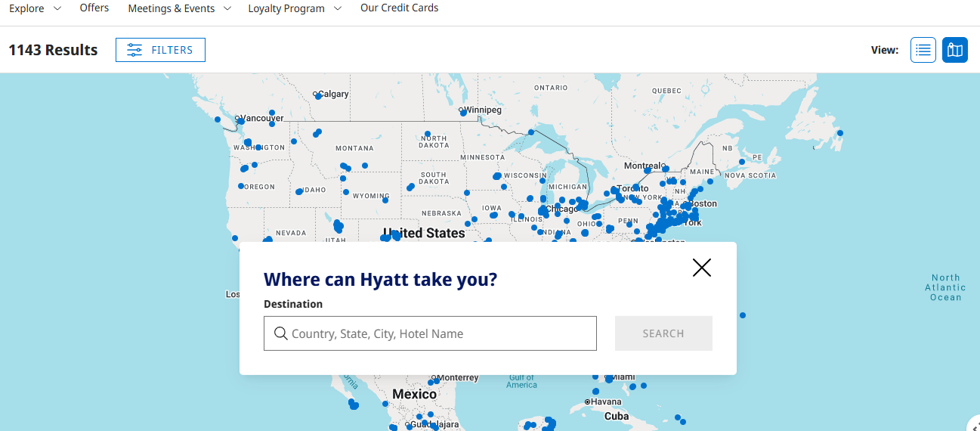The image size is (980, 431).
Task: Click the MONTANA state label
Action: tap(354, 148)
